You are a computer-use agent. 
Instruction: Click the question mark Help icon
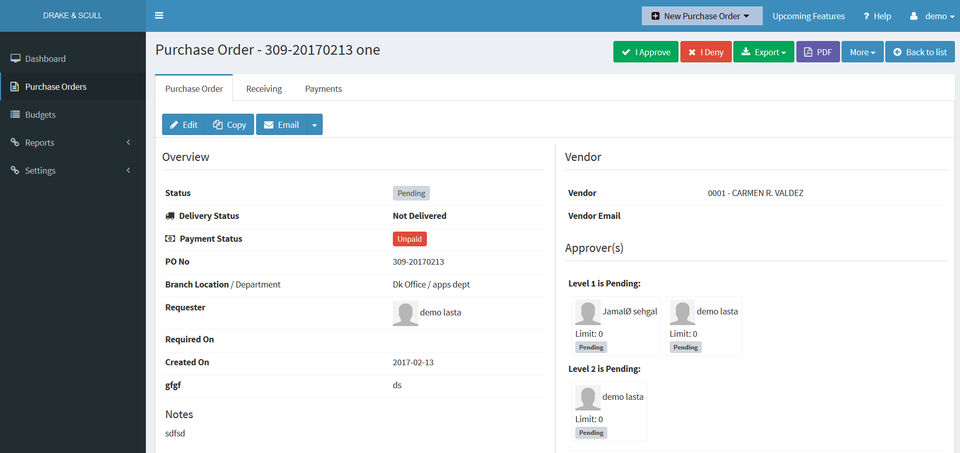click(866, 17)
